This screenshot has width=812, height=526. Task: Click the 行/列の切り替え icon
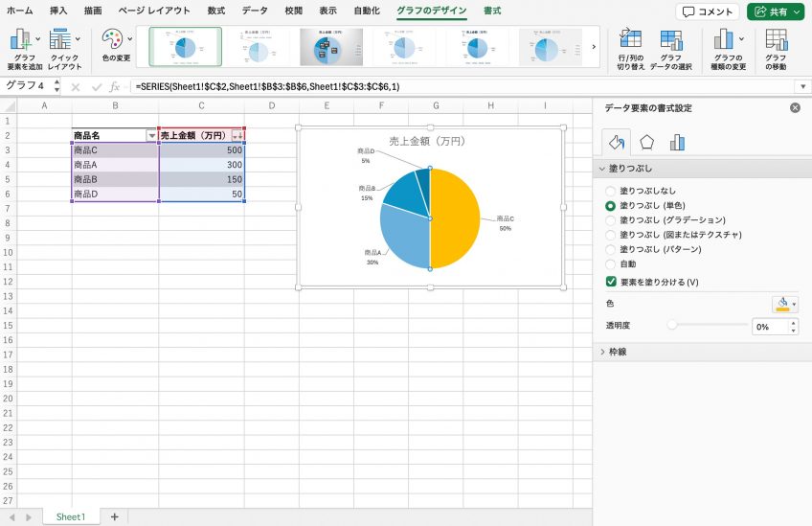tap(630, 40)
